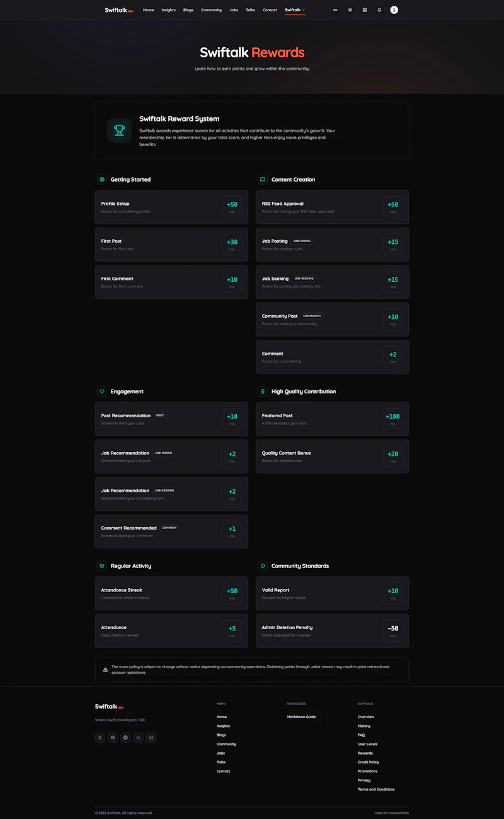The width and height of the screenshot is (504, 819).
Task: Open the Telegram social icon in footer
Action: (x=125, y=737)
